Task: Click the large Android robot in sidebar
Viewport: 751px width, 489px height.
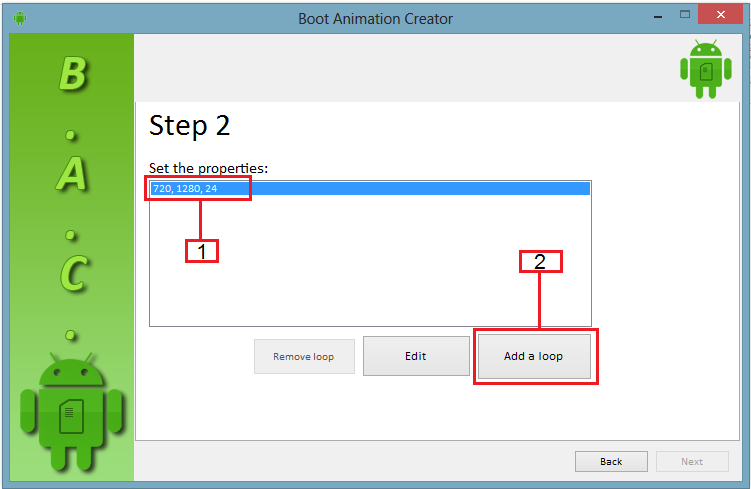Action: 71,411
